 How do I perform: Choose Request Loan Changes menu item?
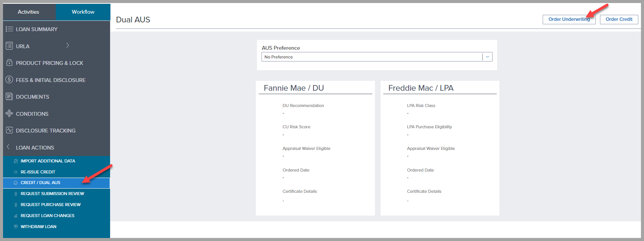coord(47,216)
